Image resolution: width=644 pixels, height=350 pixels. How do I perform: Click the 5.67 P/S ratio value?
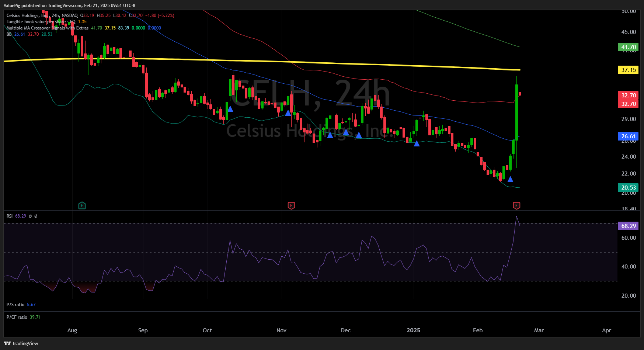pos(31,305)
